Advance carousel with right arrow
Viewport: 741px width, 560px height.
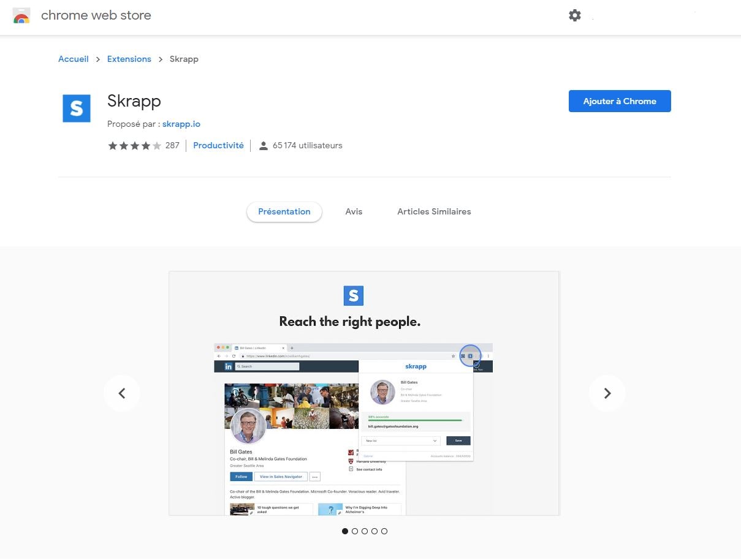click(x=607, y=393)
